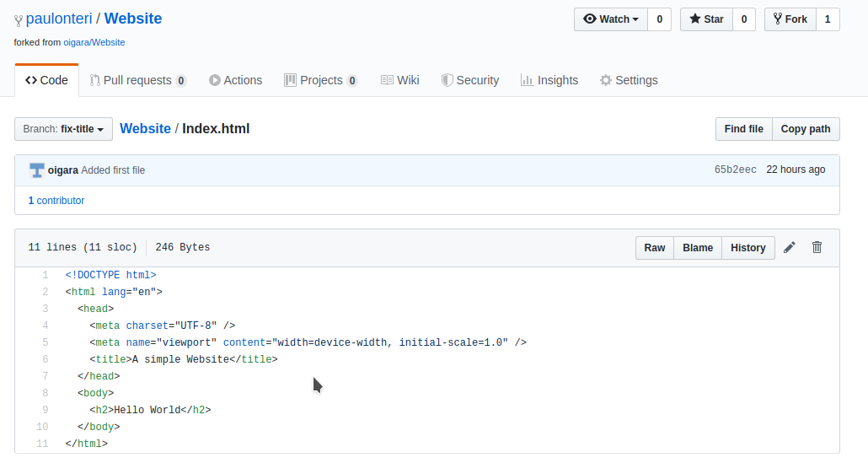Select line number 9 of the file
Viewport: 868px width, 463px height.
46,410
